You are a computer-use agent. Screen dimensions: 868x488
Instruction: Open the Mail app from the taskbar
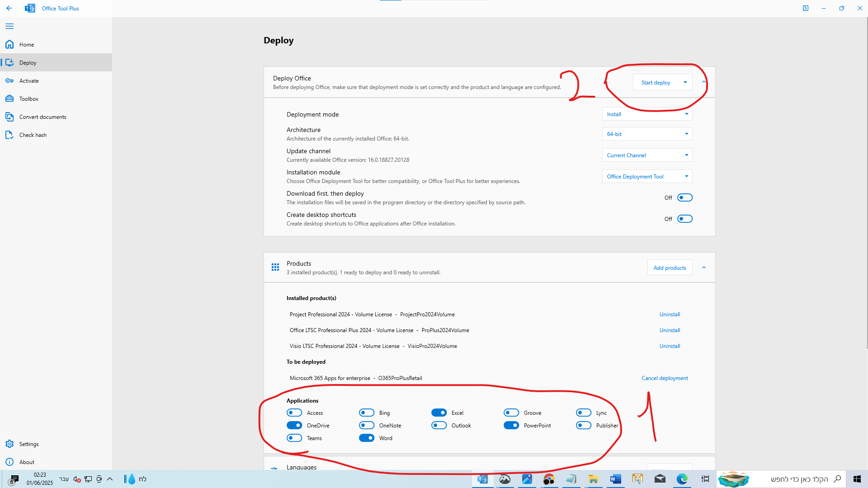pyautogui.click(x=660, y=479)
